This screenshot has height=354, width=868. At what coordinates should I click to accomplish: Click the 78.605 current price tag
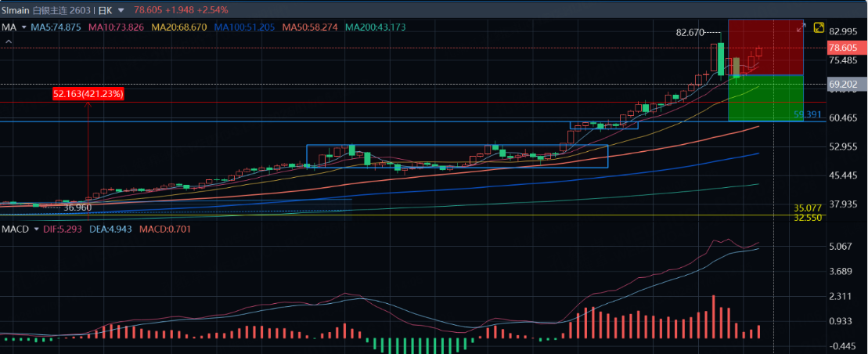[x=844, y=48]
